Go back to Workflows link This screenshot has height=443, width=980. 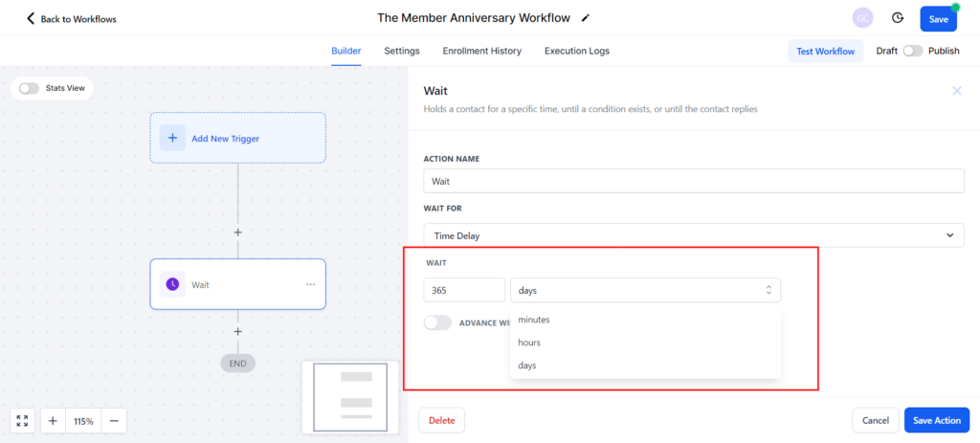[72, 19]
